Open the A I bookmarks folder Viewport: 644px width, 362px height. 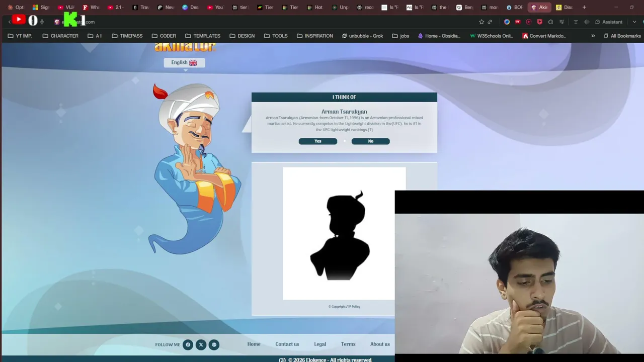pos(95,36)
